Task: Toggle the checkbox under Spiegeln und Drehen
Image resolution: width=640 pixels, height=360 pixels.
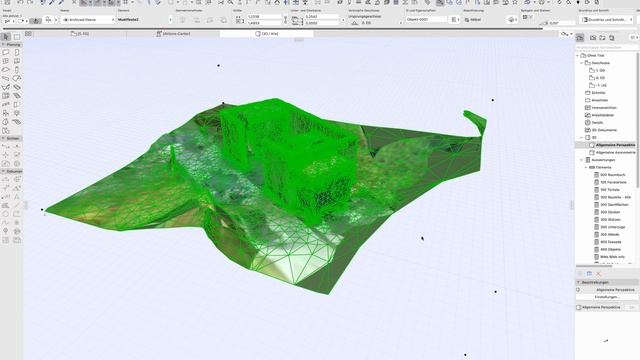Action: coord(525,17)
